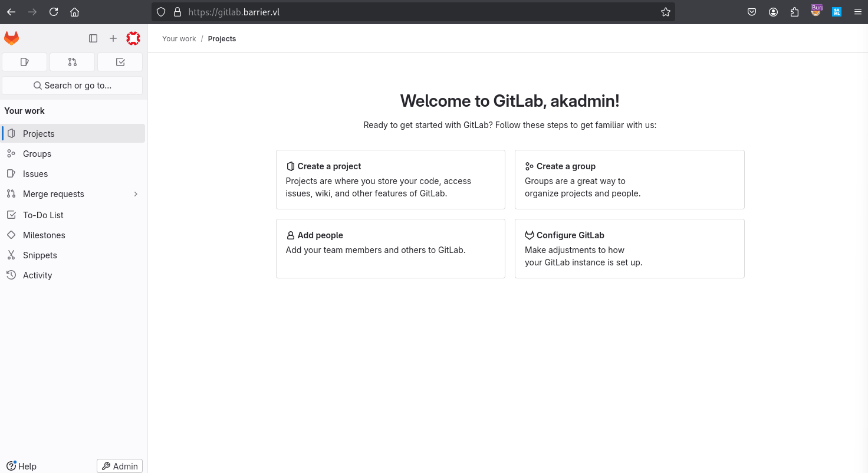Click the URL address bar
This screenshot has width=868, height=473.
click(x=413, y=12)
